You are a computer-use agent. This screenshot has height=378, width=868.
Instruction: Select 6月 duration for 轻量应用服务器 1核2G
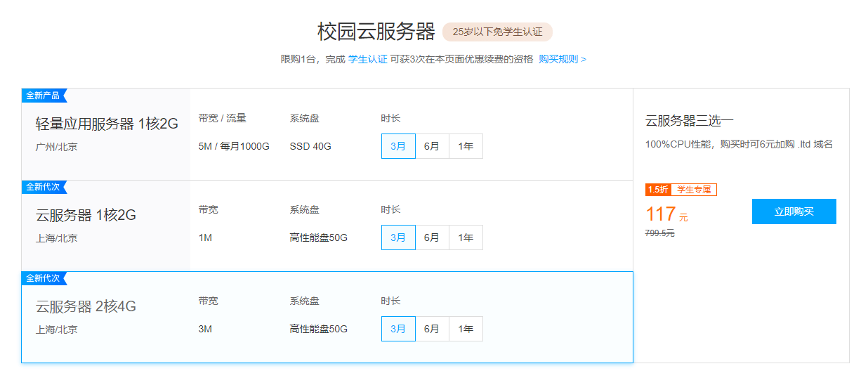(x=432, y=146)
